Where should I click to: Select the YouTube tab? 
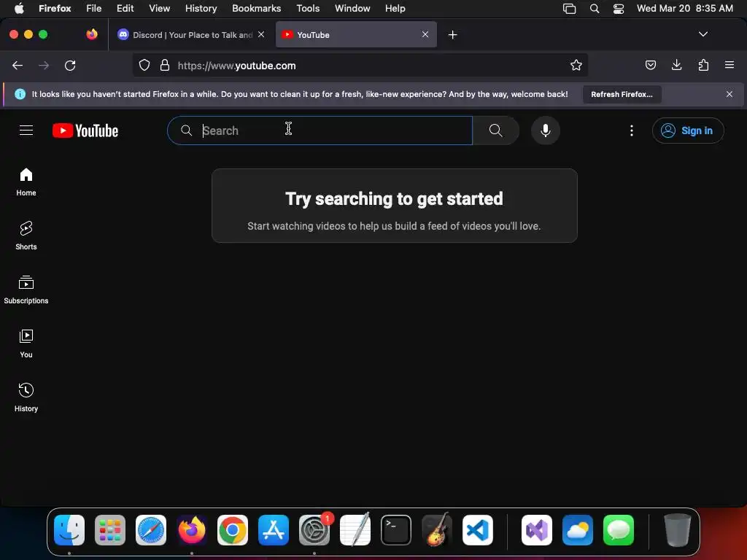(x=356, y=35)
